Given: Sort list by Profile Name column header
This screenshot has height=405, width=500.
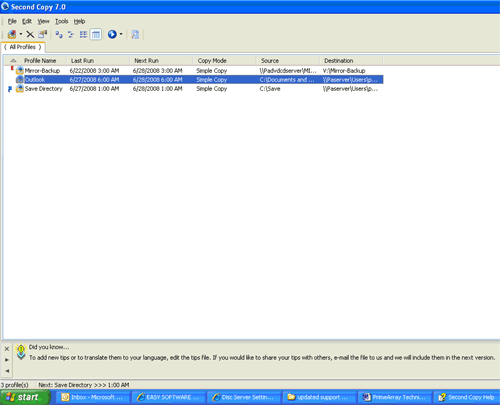Looking at the screenshot, I should 40,61.
